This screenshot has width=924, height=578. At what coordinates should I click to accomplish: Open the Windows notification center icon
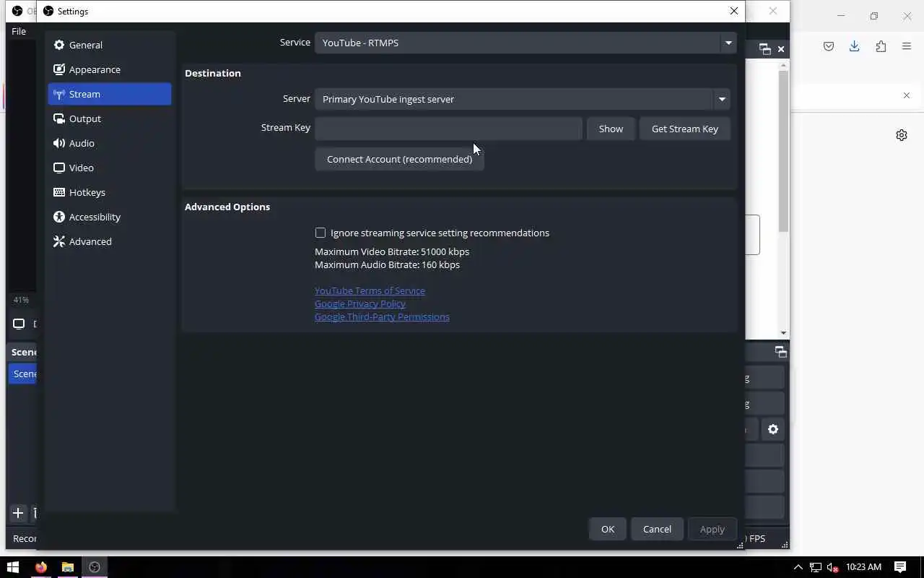coord(900,567)
